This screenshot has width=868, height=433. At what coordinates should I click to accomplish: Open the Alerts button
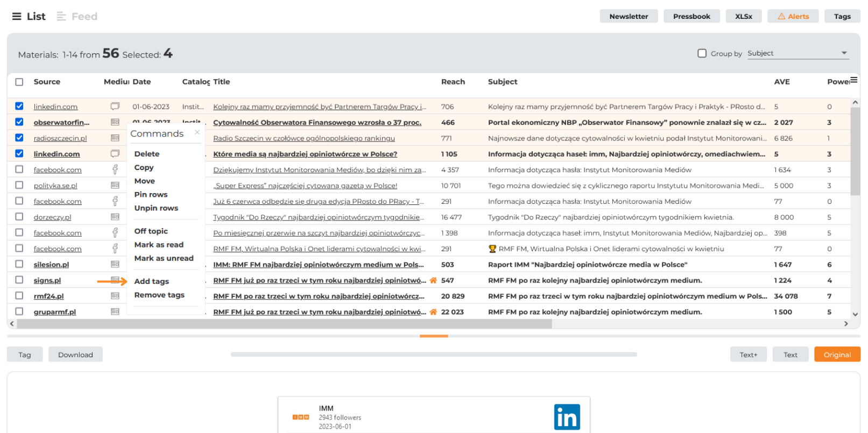tap(793, 17)
